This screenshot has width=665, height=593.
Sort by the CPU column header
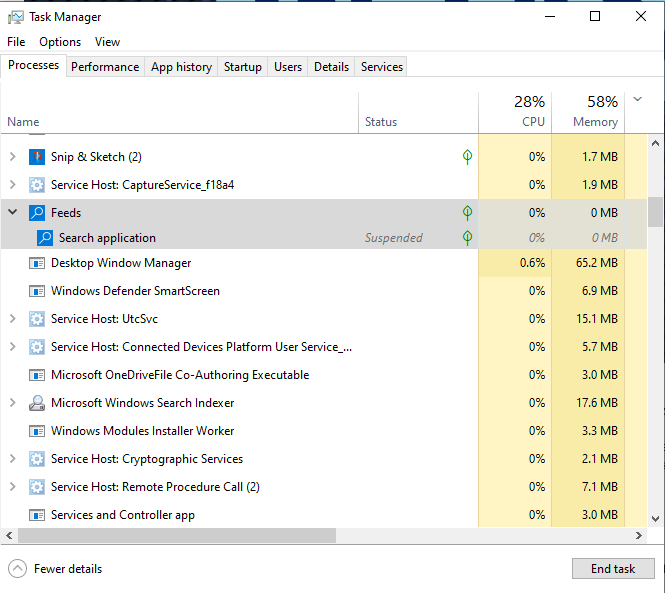coord(515,112)
